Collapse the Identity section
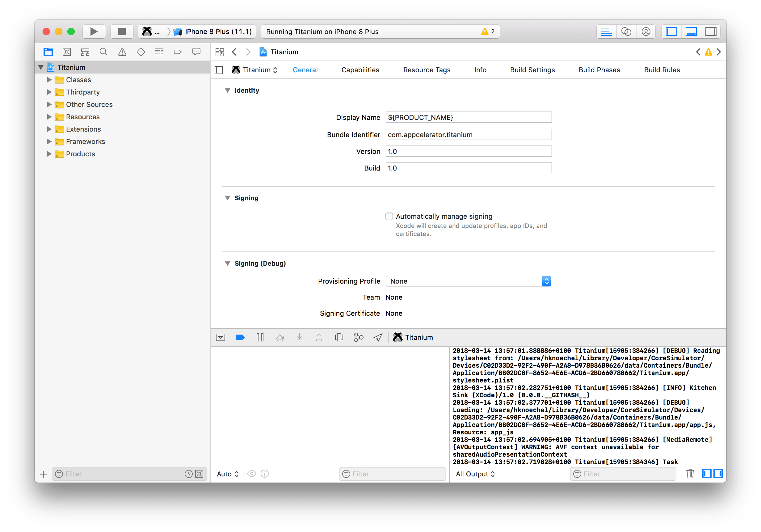Image resolution: width=761 pixels, height=532 pixels. tap(227, 91)
